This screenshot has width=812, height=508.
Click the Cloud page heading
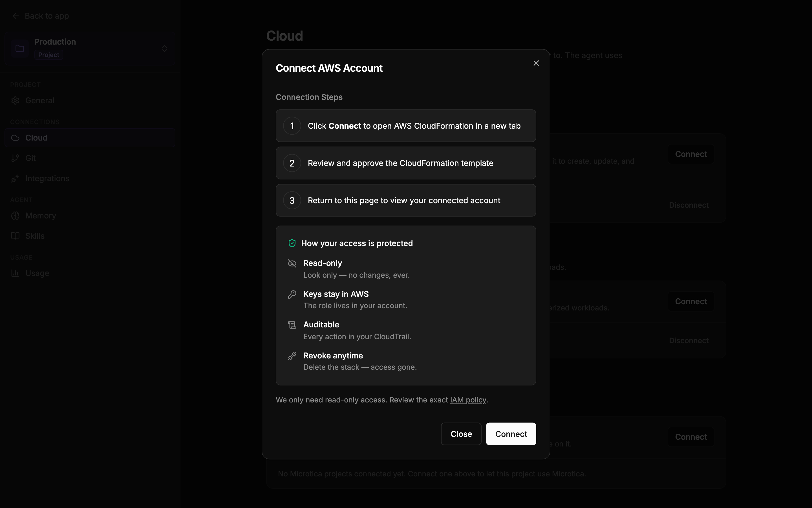click(x=284, y=36)
